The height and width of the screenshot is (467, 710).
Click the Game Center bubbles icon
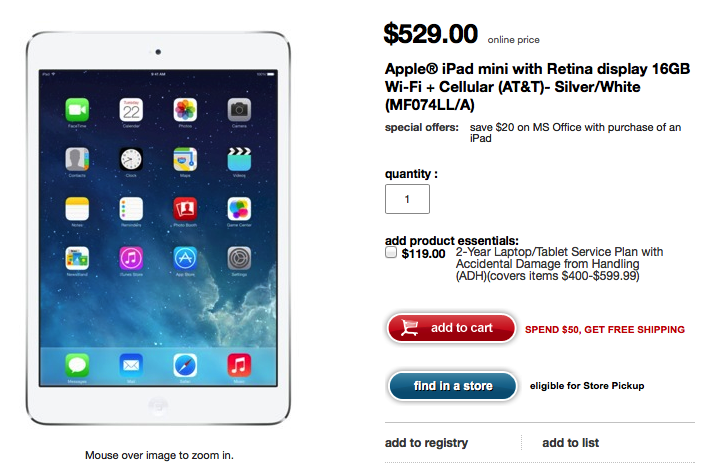(239, 209)
